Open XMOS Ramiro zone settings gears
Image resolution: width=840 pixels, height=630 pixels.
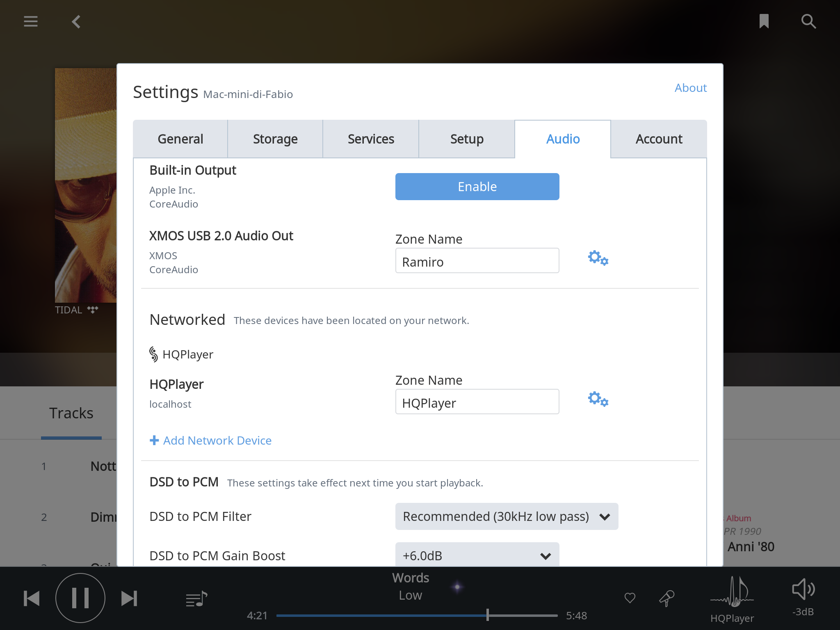click(x=598, y=258)
